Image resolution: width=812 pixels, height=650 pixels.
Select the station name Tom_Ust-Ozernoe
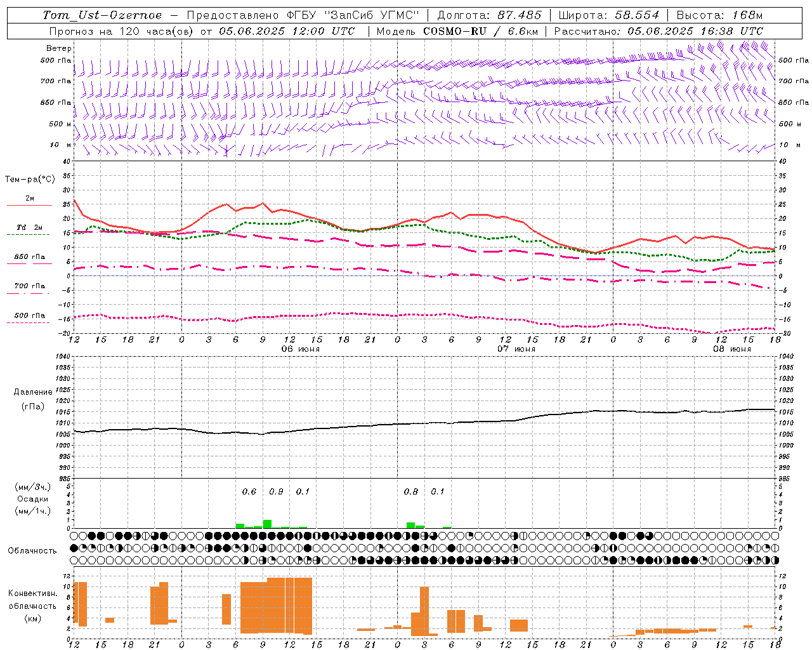pos(103,15)
